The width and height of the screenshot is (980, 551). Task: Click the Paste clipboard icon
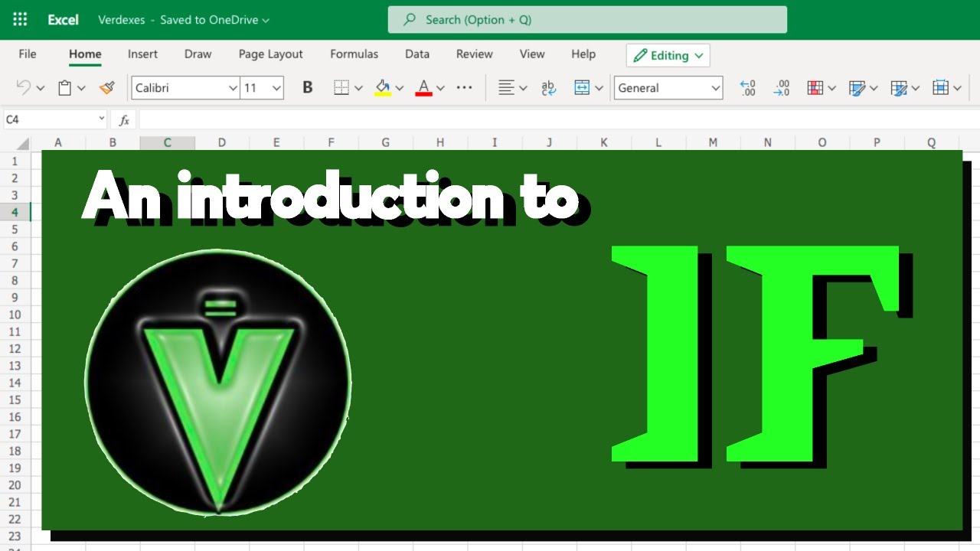click(x=65, y=88)
